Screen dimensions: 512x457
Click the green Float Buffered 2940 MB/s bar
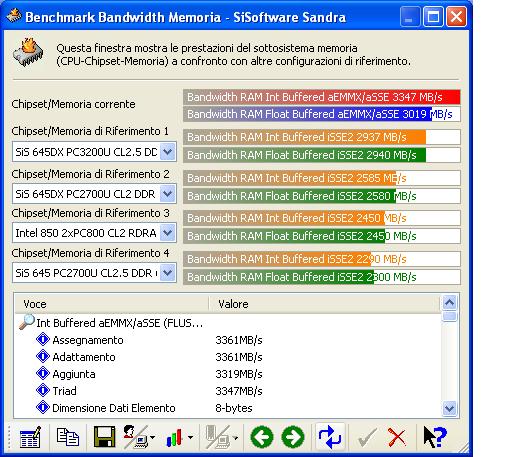pos(322,155)
